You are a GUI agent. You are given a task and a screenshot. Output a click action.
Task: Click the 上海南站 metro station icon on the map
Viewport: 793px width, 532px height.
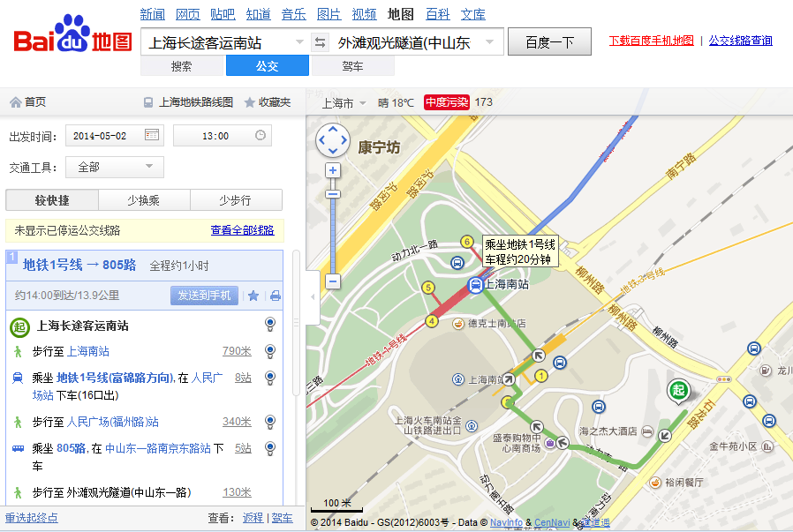[475, 285]
